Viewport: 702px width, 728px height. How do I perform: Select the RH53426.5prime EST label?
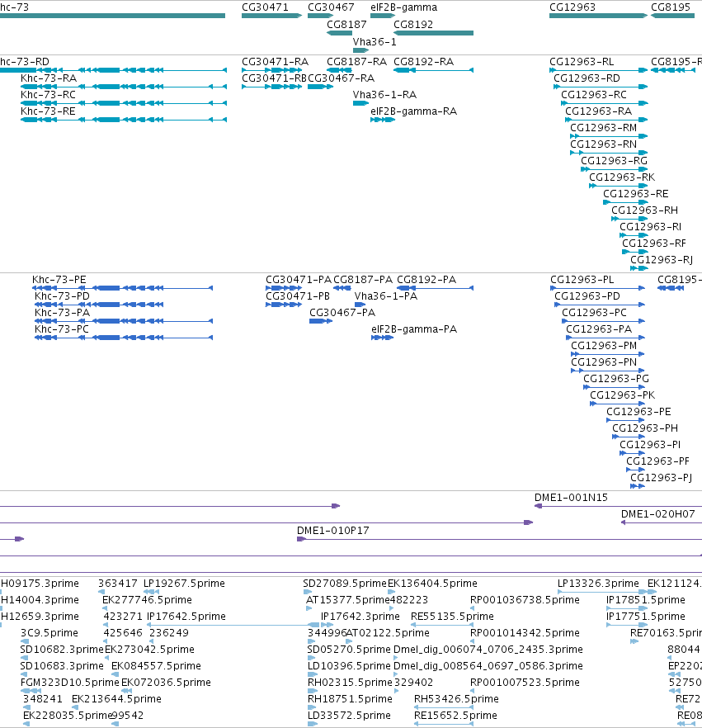[456, 699]
